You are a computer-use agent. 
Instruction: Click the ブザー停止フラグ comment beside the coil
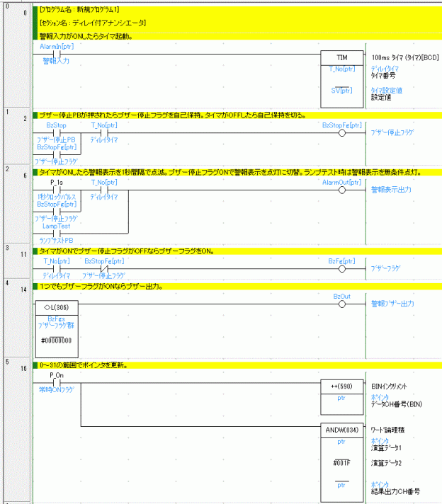tap(392, 132)
